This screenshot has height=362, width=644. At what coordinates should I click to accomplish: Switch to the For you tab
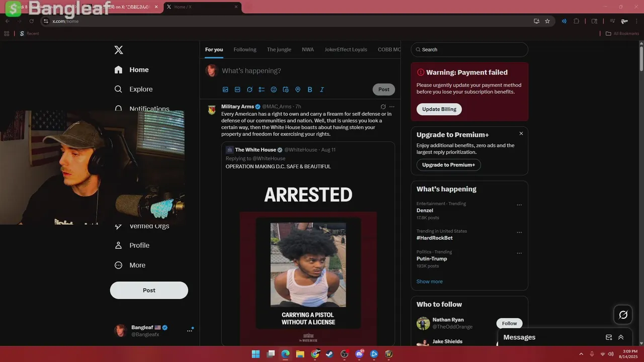point(214,49)
